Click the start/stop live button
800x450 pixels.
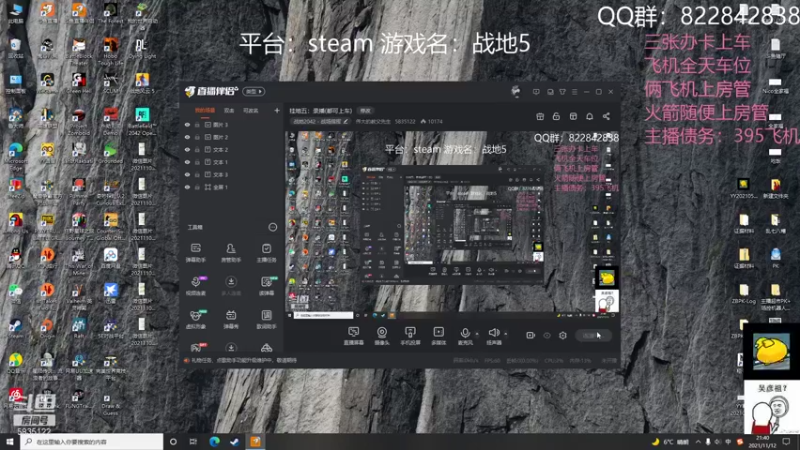(x=593, y=335)
